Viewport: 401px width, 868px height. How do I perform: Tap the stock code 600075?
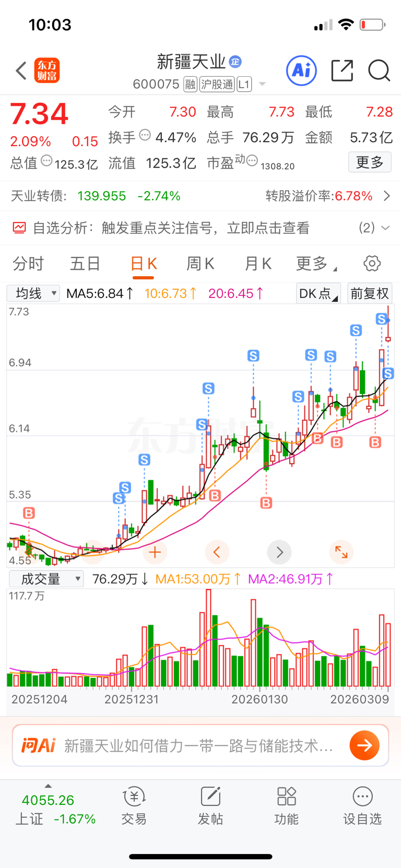click(156, 84)
